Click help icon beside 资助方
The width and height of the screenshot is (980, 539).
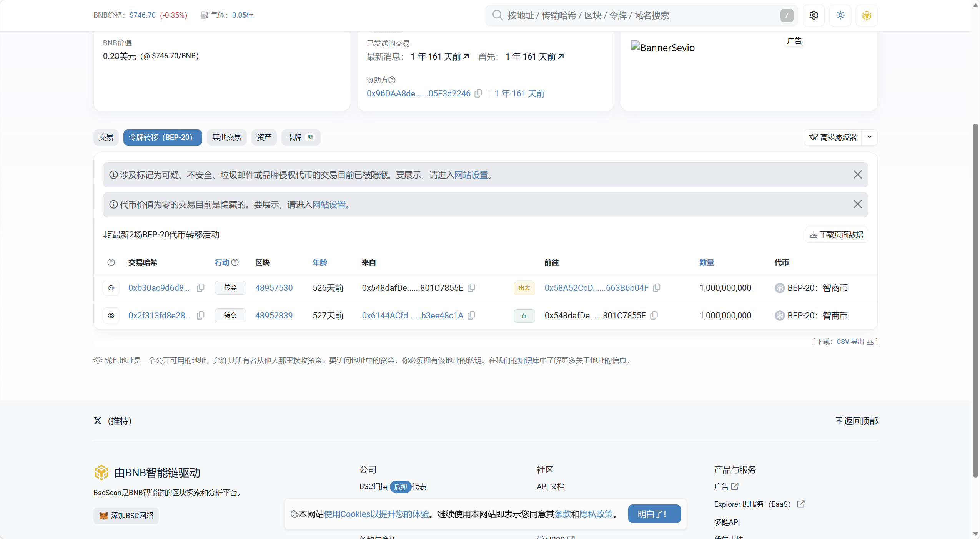click(392, 80)
